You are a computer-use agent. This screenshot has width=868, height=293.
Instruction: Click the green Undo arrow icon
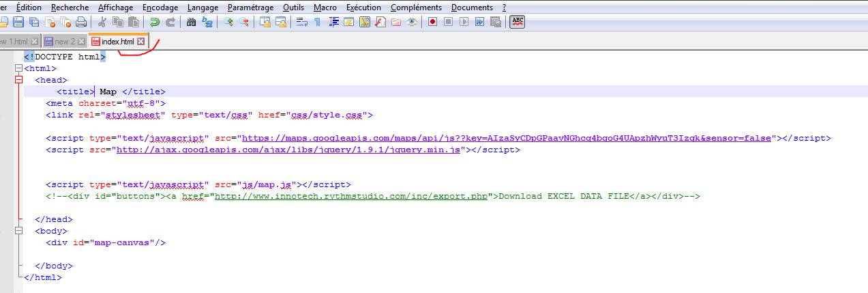(155, 23)
